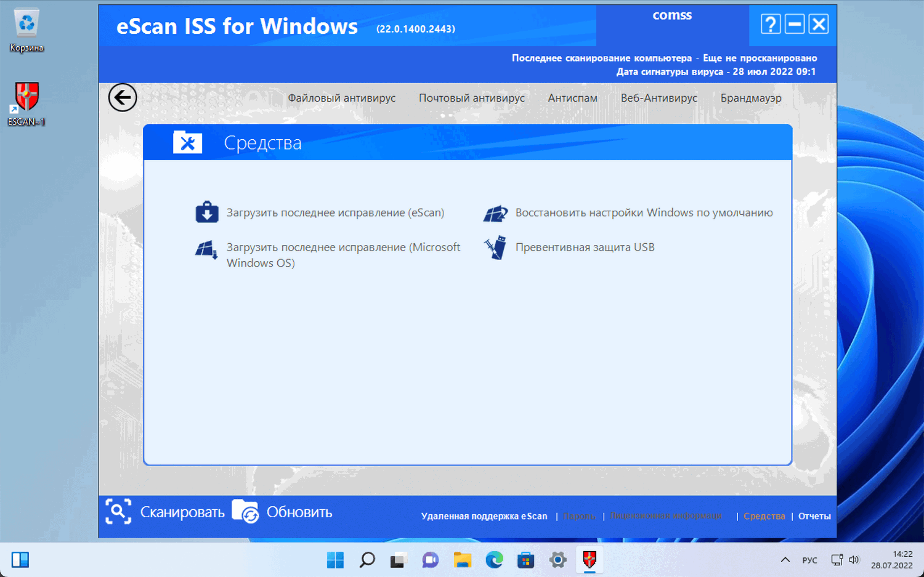924x577 pixels.
Task: Click Превентивная защита USB link
Action: point(585,247)
